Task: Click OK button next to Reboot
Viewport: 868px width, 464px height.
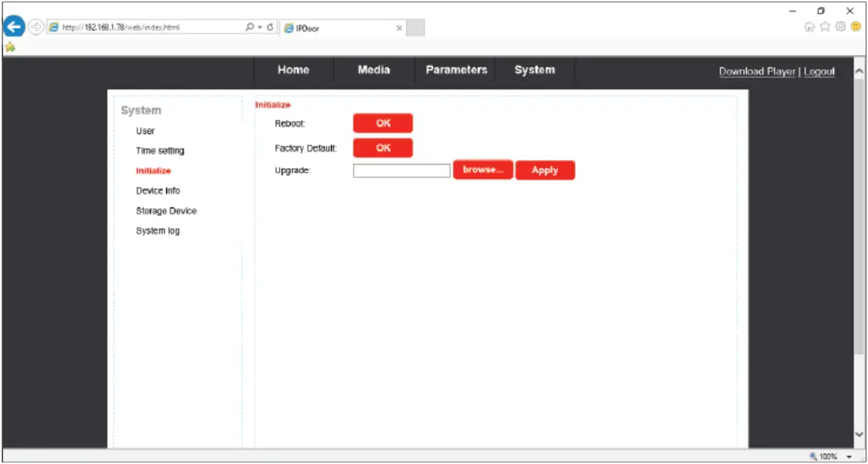Action: (383, 124)
